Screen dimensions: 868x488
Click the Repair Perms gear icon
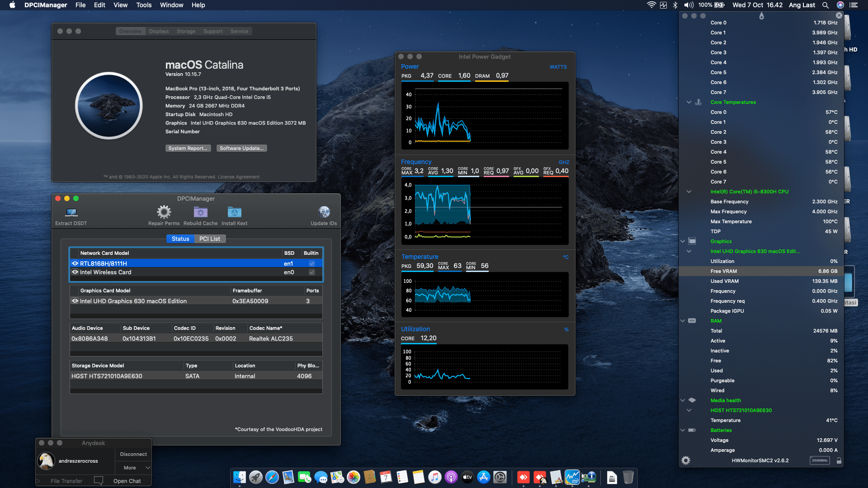pyautogui.click(x=163, y=212)
